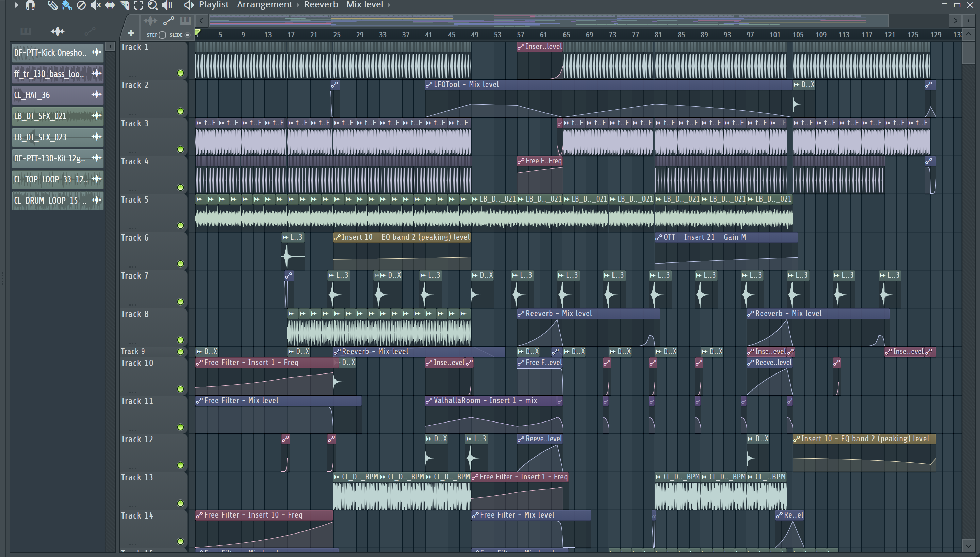Viewport: 980px width, 557px height.
Task: Click the left overview scroll arrow
Action: click(x=201, y=21)
